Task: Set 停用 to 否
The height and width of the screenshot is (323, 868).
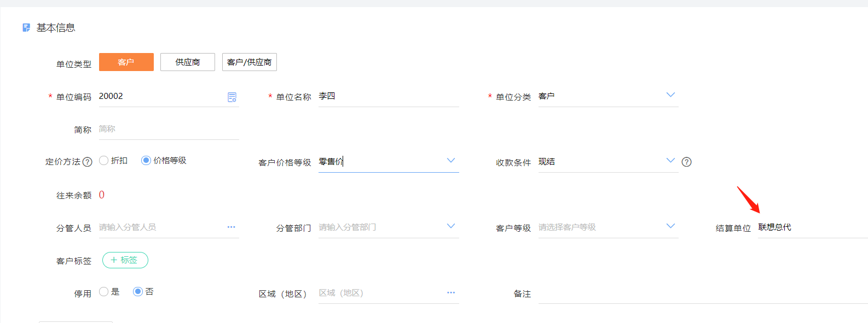Action: 138,292
